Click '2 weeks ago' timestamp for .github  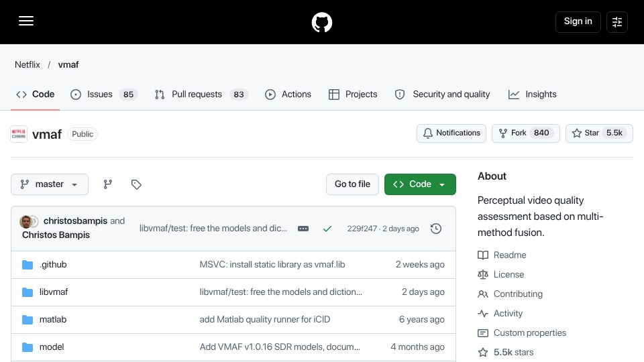(x=420, y=265)
